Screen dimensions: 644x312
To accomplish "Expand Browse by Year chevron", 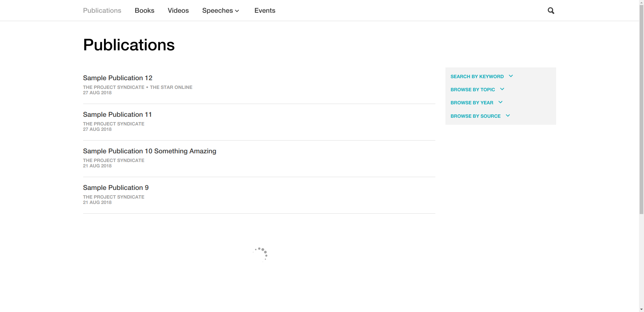I will point(500,102).
